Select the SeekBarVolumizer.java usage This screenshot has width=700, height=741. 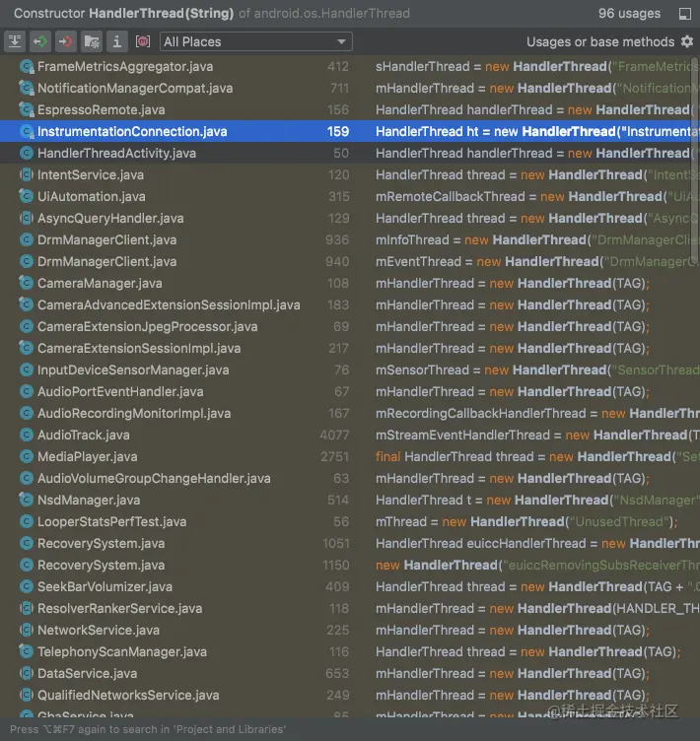(x=350, y=587)
